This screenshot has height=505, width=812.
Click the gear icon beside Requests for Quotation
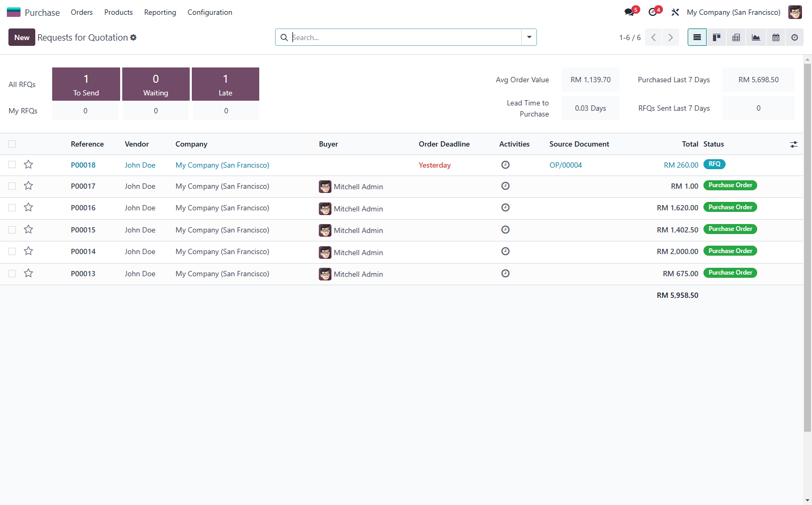[x=133, y=37]
